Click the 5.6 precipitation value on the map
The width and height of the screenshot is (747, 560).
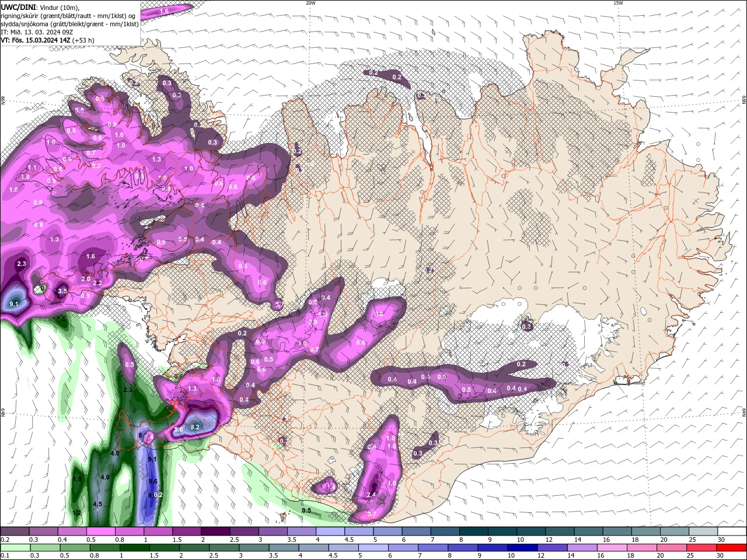(179, 429)
